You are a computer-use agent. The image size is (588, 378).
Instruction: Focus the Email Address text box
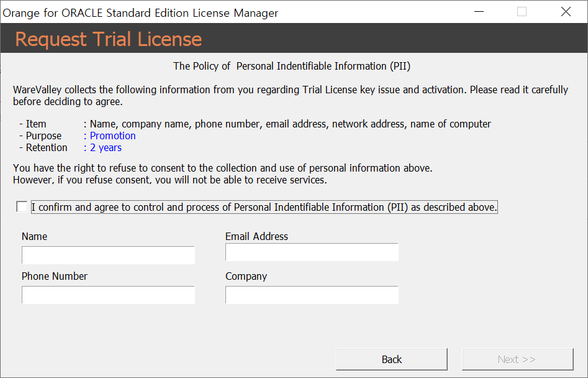(x=312, y=252)
